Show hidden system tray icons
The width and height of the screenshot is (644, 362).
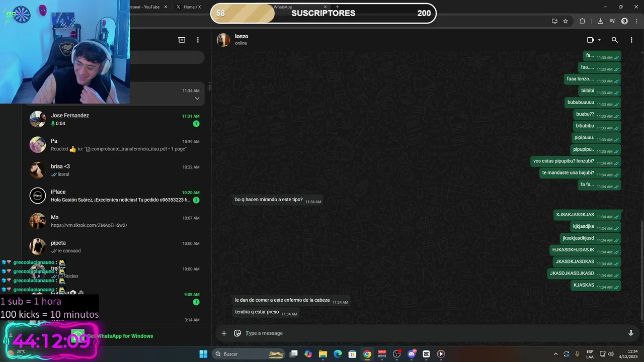click(x=555, y=354)
